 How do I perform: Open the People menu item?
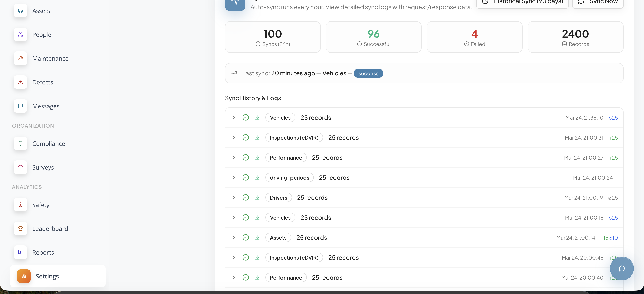(x=42, y=35)
